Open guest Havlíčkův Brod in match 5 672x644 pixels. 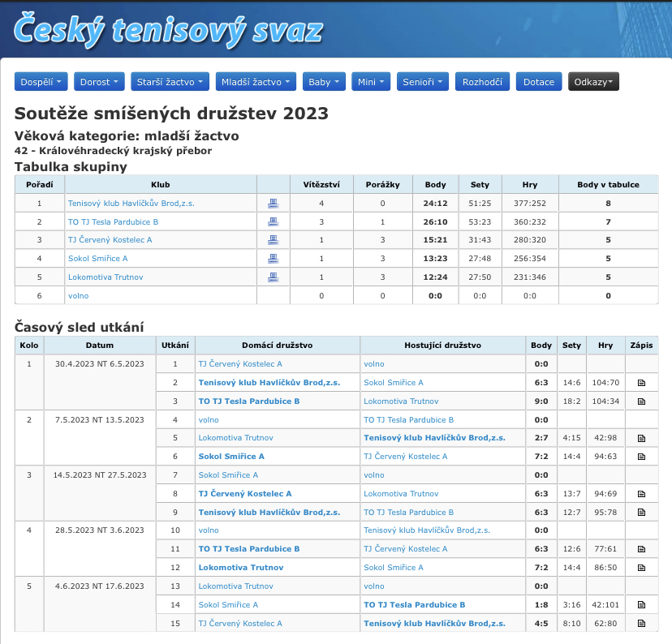(434, 438)
